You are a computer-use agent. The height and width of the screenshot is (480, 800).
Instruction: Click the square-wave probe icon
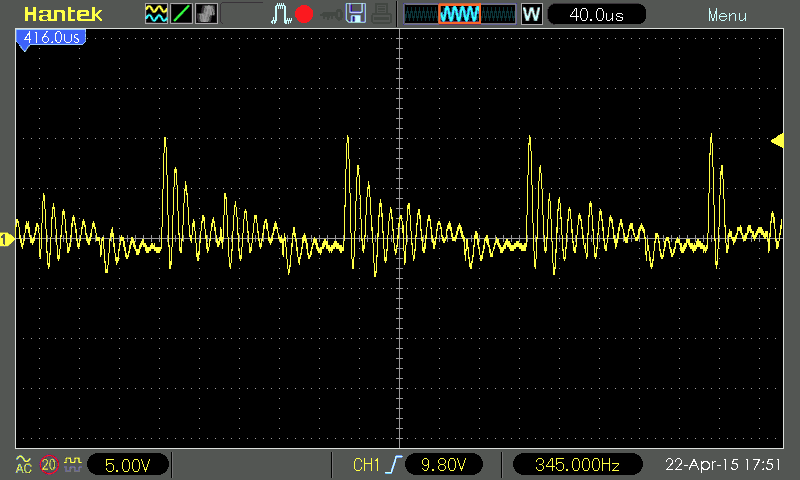[73, 464]
